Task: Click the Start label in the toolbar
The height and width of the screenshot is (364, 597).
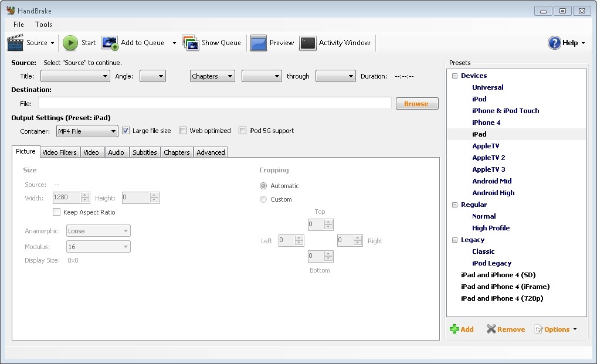Action: 89,43
